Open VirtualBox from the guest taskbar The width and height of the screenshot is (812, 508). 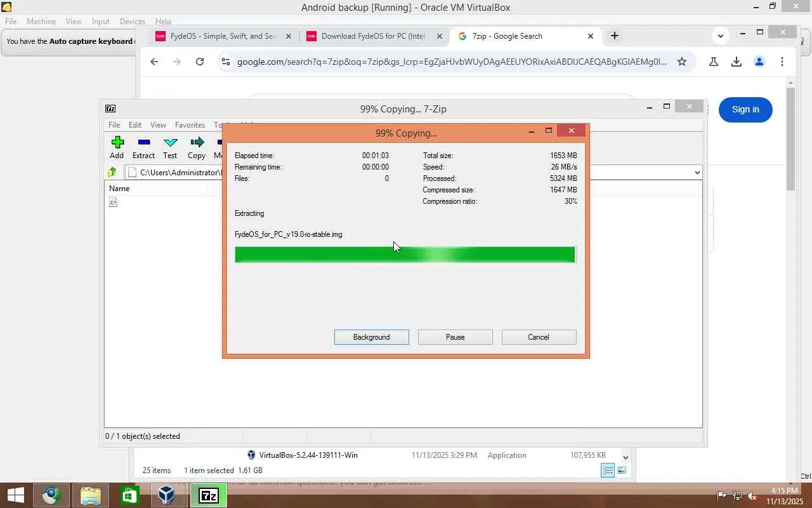coord(167,495)
